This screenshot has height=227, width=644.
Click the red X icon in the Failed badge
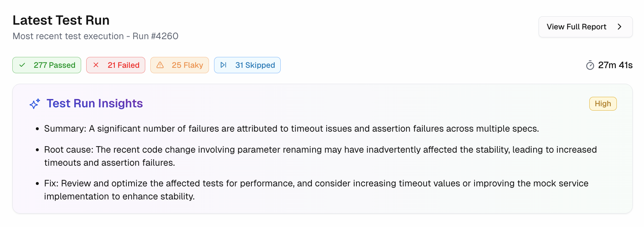tap(96, 65)
